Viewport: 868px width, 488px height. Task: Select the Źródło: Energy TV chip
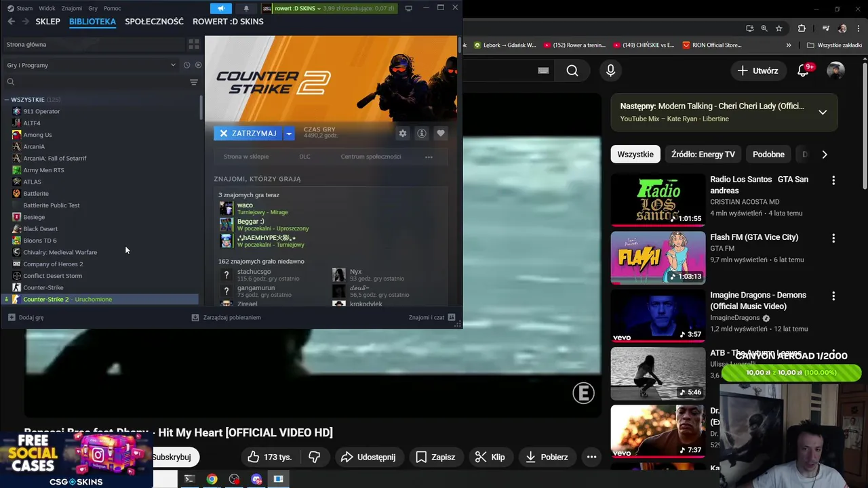[x=703, y=155]
